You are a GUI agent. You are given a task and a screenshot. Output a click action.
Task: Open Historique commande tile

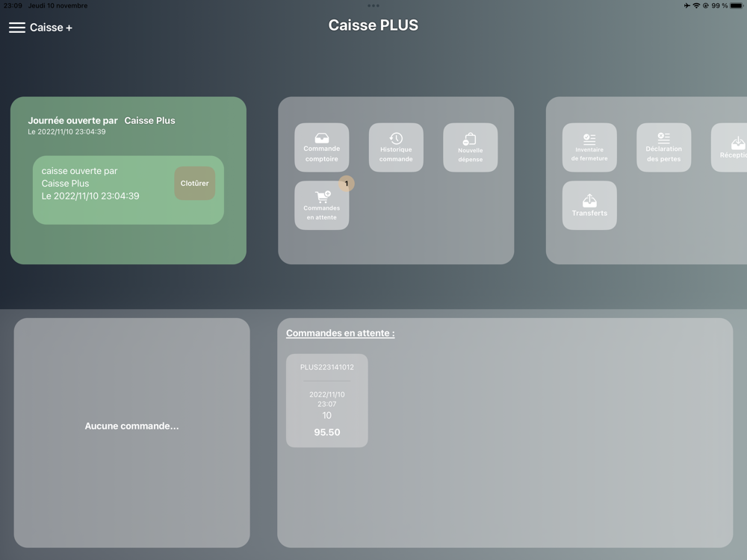(x=396, y=148)
